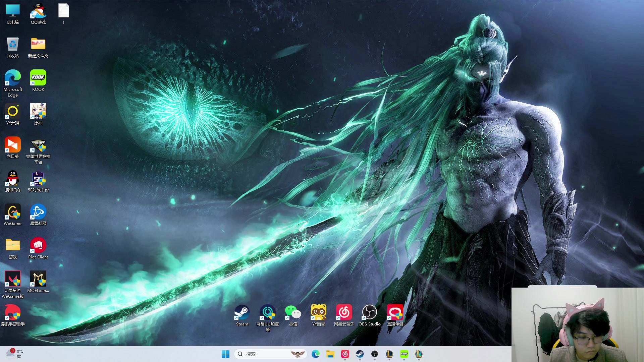This screenshot has height=362, width=644.
Task: Open 网易UU加速器 shortcut
Action: (267, 313)
